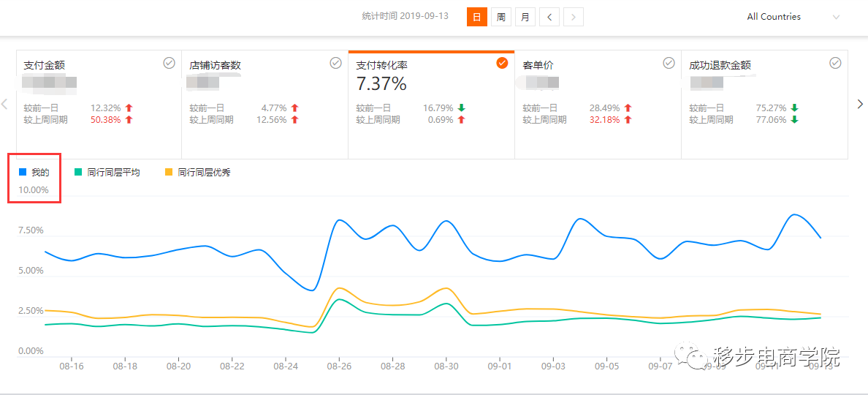The image size is (868, 395).
Task: Click next date arrow button
Action: 574,17
